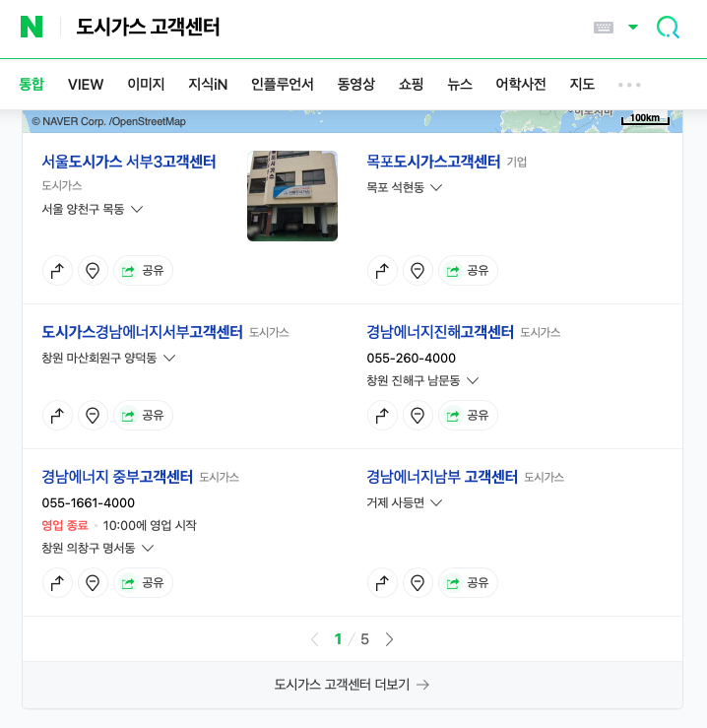The image size is (707, 728).
Task: Open the on-screen keyboard icon
Action: coord(603,28)
